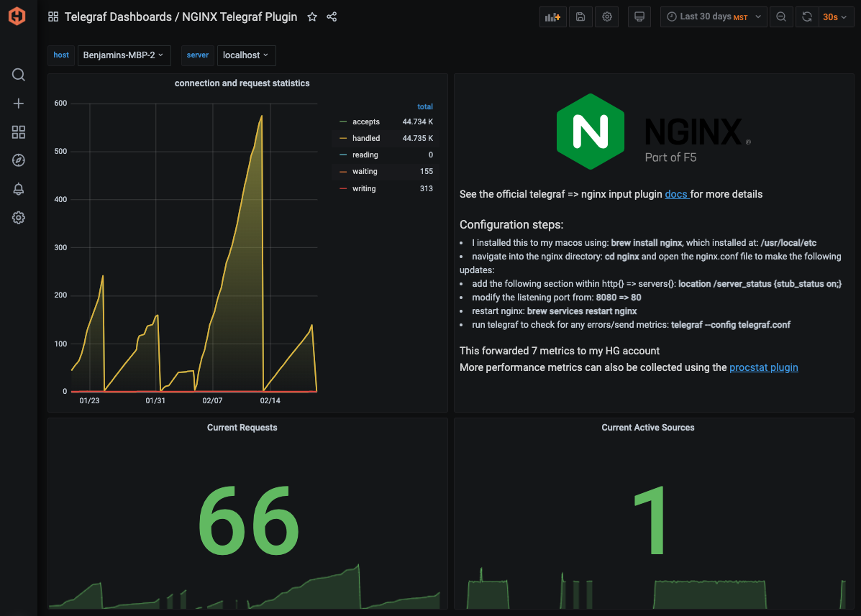
Task: Zoom out the time range
Action: (781, 17)
